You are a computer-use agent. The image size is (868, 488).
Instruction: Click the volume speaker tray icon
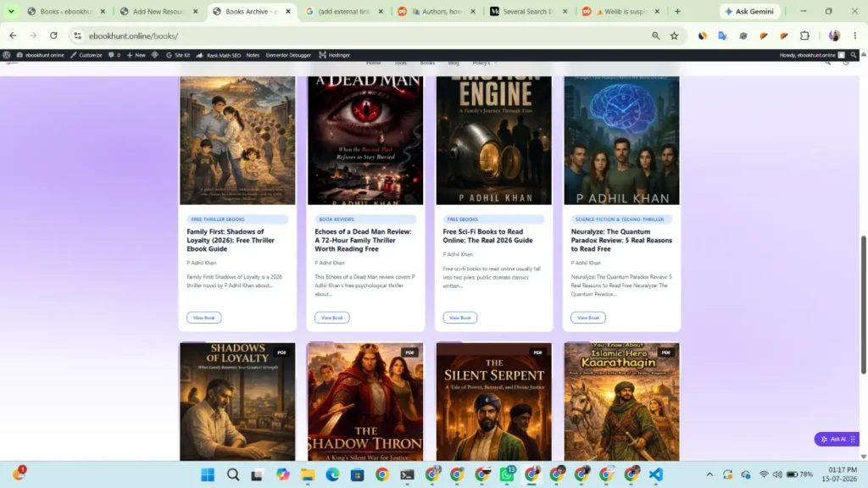tap(777, 474)
